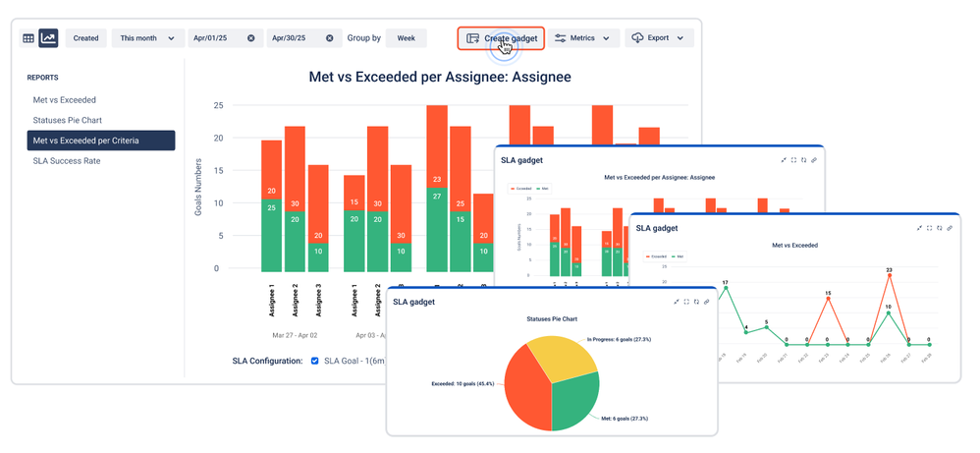This screenshot has height=453, width=980.
Task: Toggle Exceeded legend in line chart gadget
Action: (656, 255)
